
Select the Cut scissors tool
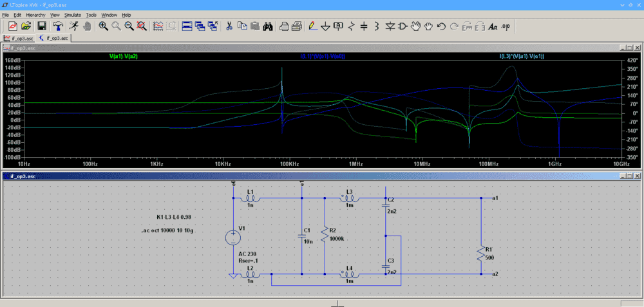tap(228, 26)
